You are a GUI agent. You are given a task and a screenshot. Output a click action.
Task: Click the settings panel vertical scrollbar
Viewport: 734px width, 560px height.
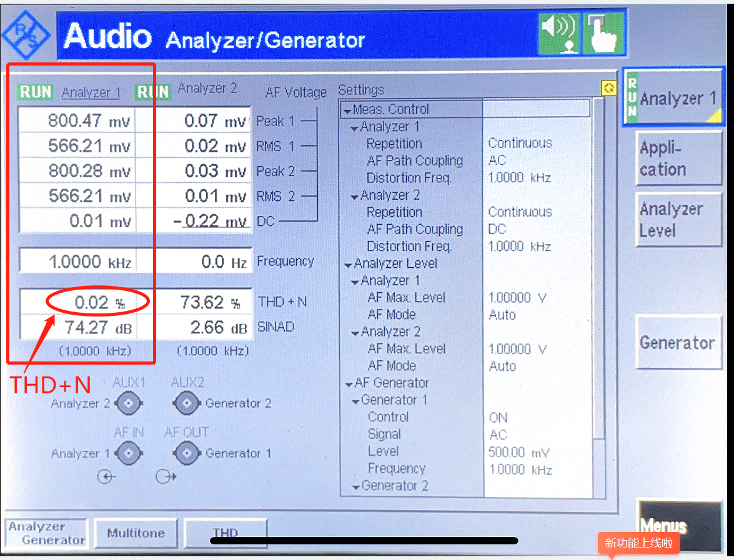tap(598, 298)
